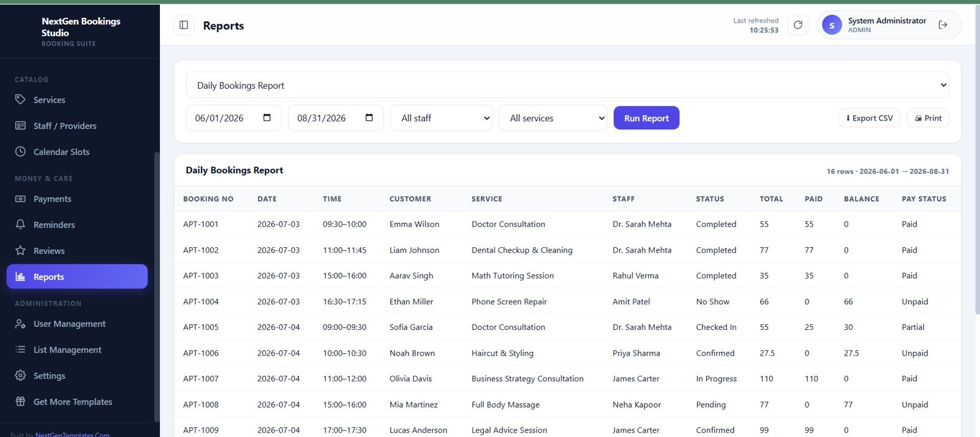
Task: Click the refresh icon button
Action: click(797, 25)
